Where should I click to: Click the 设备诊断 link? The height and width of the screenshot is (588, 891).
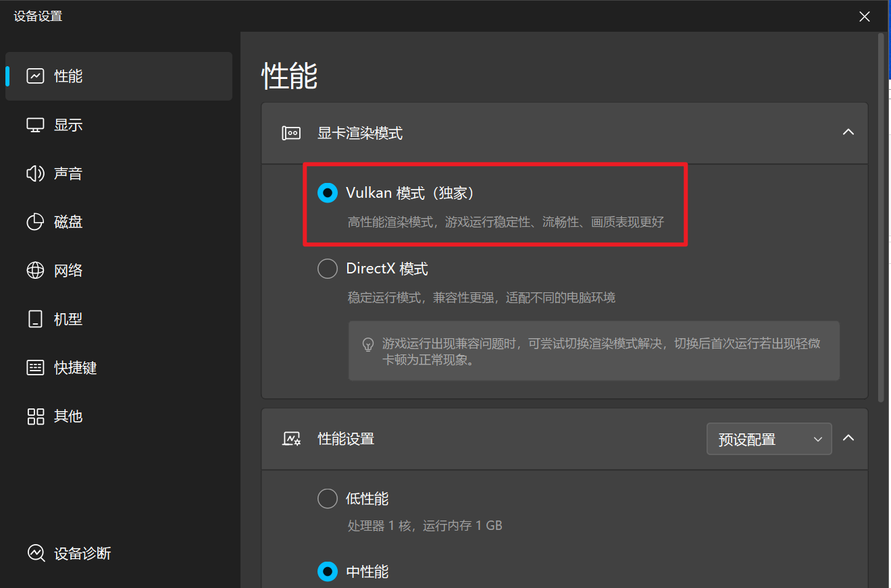pyautogui.click(x=69, y=554)
